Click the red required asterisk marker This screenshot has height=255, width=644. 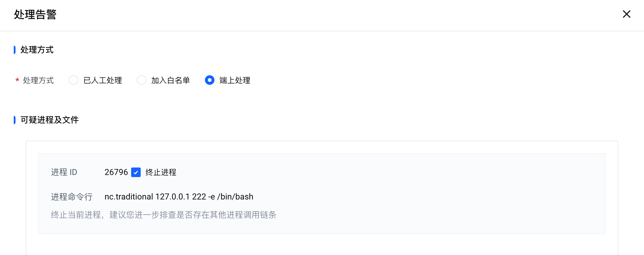click(17, 80)
